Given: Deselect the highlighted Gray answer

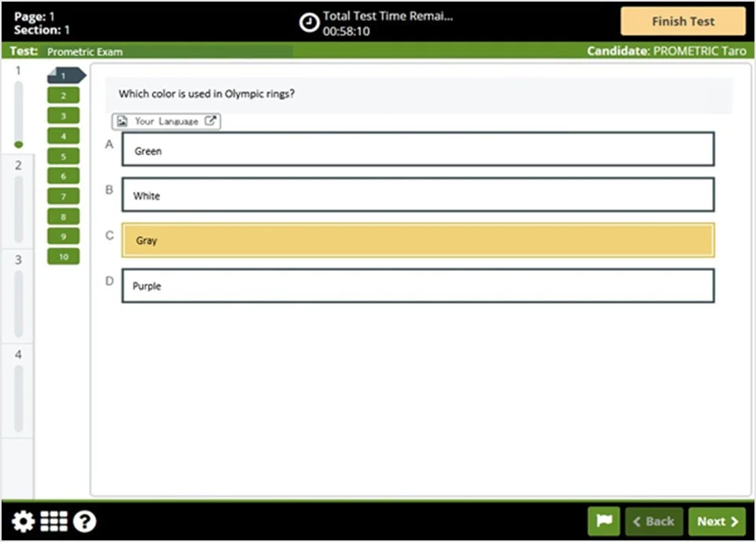Looking at the screenshot, I should (417, 240).
